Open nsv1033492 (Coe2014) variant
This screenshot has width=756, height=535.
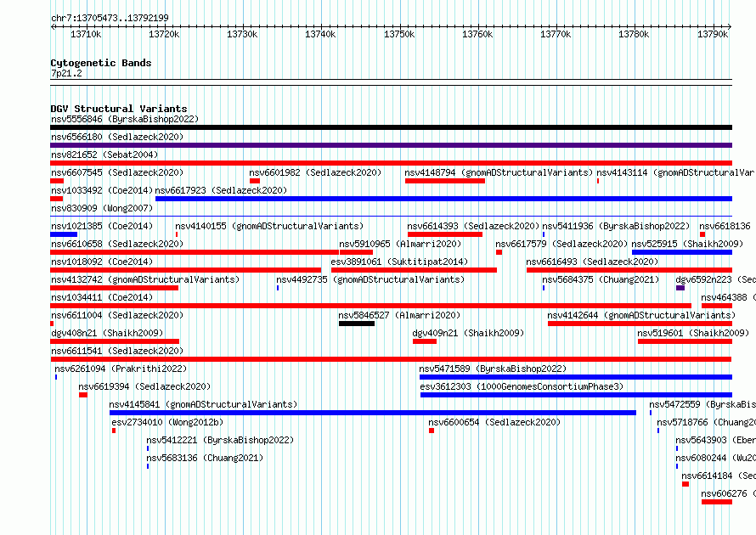[x=102, y=190]
